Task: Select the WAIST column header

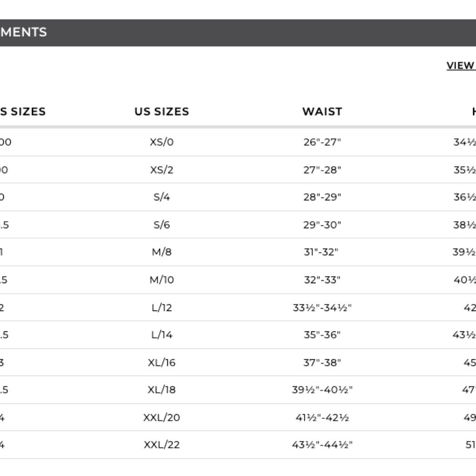Action: 322,112
